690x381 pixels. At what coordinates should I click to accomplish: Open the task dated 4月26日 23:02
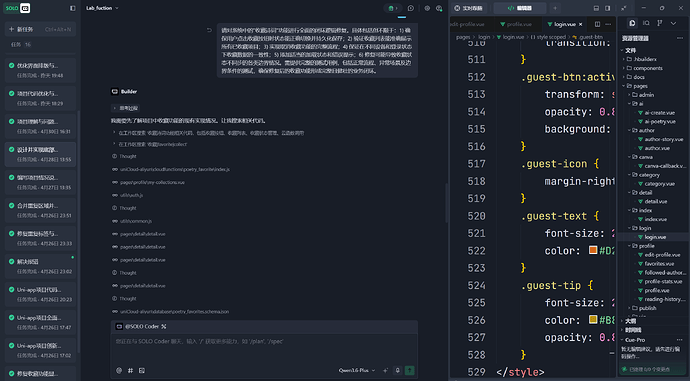(x=40, y=266)
